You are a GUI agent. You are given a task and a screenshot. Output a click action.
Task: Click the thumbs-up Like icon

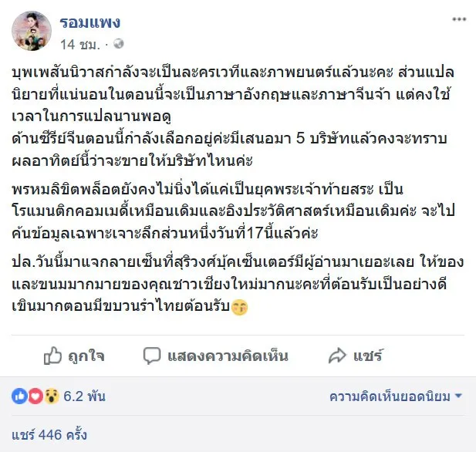pyautogui.click(x=52, y=356)
